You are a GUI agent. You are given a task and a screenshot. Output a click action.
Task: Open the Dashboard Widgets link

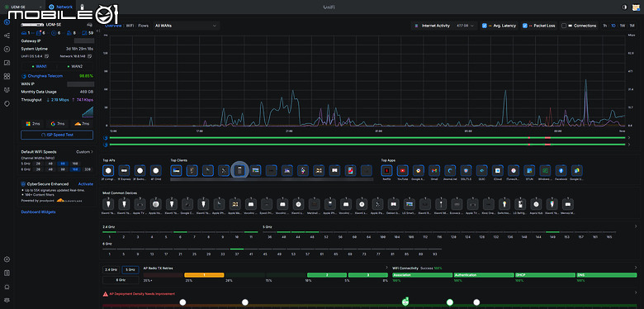pos(38,212)
